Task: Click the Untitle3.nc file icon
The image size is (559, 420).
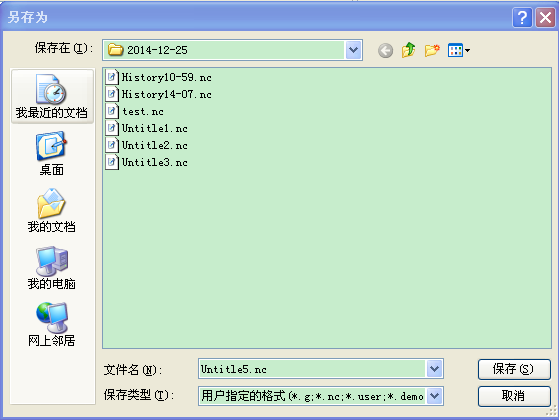Action: coord(112,162)
